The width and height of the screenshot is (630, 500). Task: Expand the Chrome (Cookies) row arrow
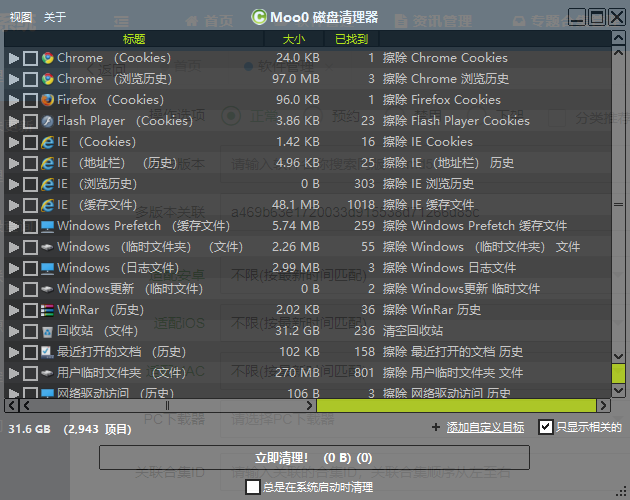(14, 58)
